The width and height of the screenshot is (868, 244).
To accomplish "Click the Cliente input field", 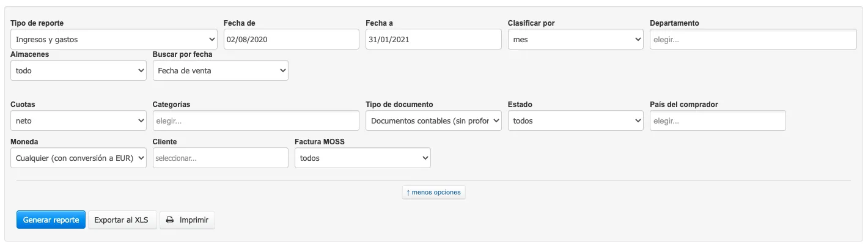I will 220,158.
